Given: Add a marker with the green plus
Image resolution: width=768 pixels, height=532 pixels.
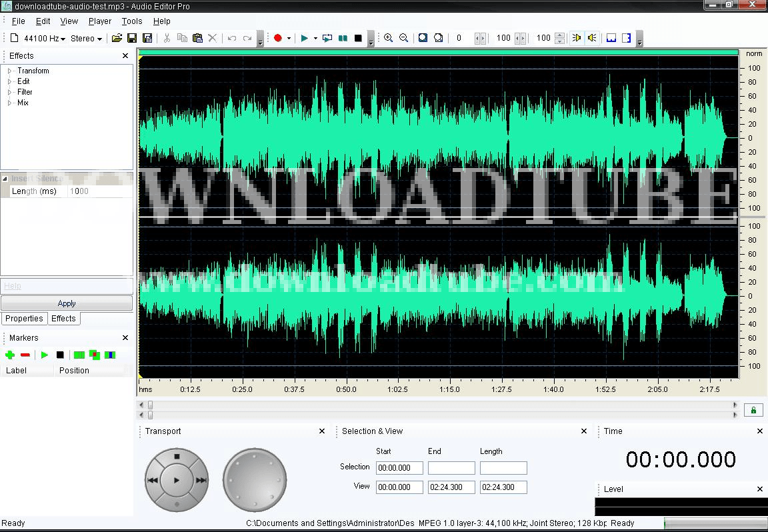Looking at the screenshot, I should (10, 355).
